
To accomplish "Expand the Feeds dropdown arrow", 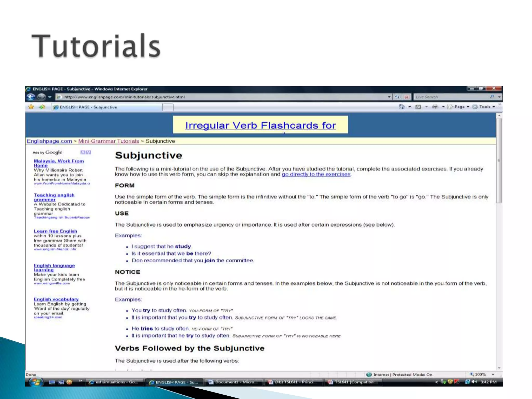I will pyautogui.click(x=426, y=107).
